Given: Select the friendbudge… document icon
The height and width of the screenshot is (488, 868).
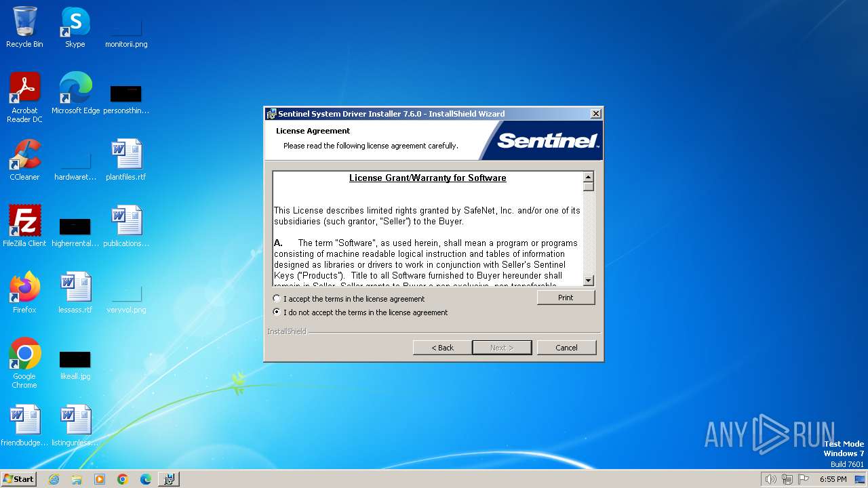Looking at the screenshot, I should tap(24, 426).
